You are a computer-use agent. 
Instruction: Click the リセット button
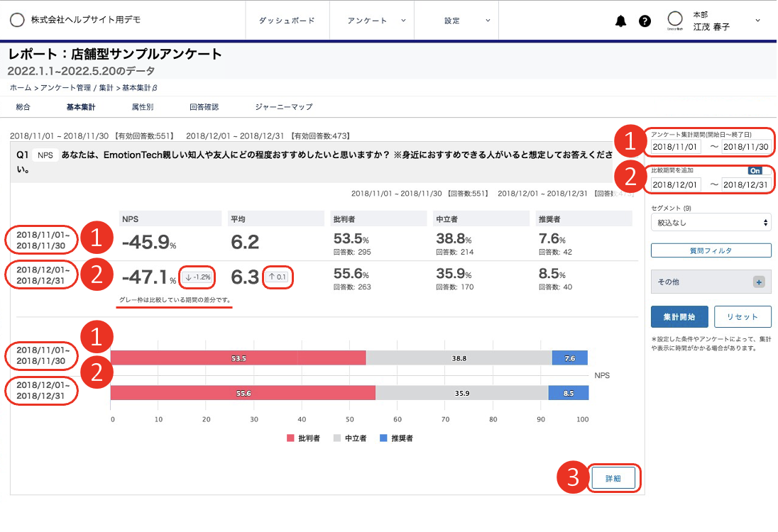[743, 316]
